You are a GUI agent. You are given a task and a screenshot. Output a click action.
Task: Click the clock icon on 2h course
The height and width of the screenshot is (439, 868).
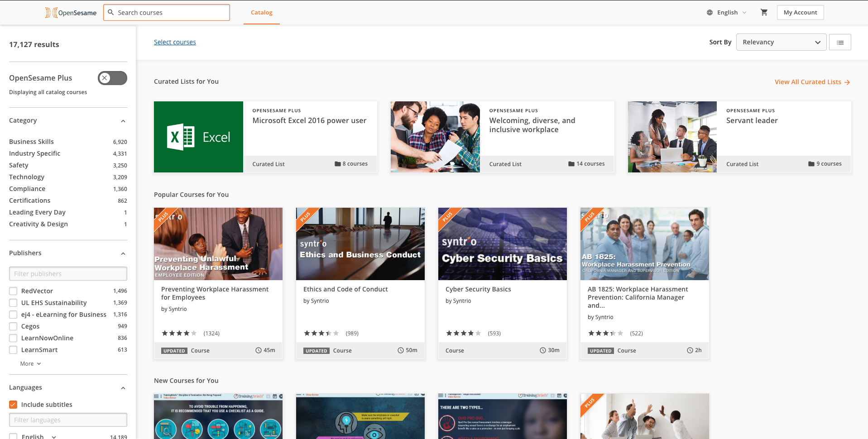tap(690, 350)
